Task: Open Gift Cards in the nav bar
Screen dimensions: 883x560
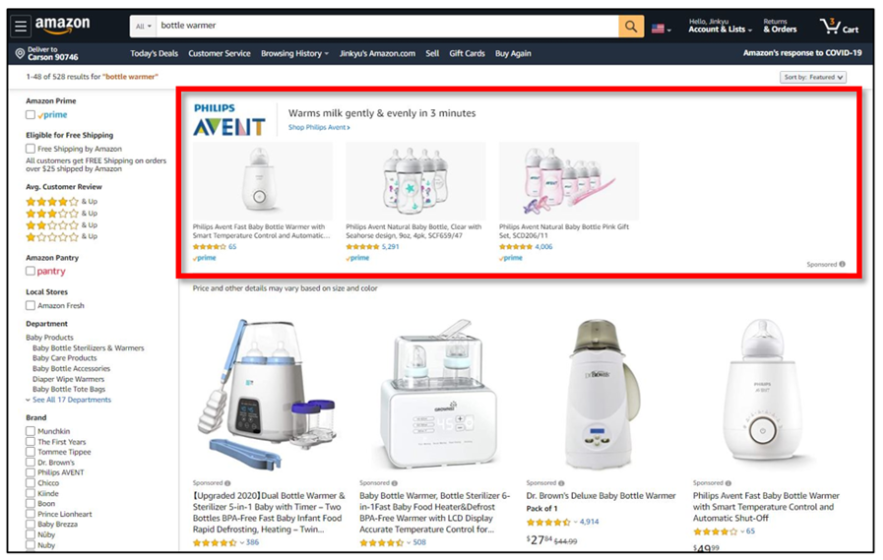Action: click(467, 54)
